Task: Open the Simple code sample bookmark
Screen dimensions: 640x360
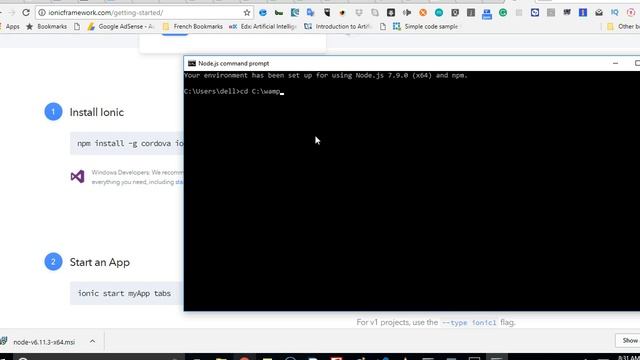Action: coord(425,27)
